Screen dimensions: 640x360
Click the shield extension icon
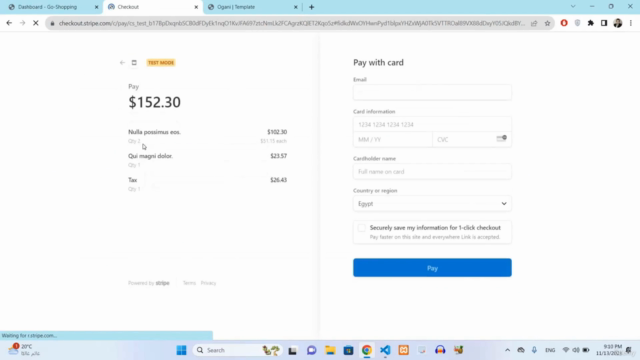pyautogui.click(x=577, y=23)
